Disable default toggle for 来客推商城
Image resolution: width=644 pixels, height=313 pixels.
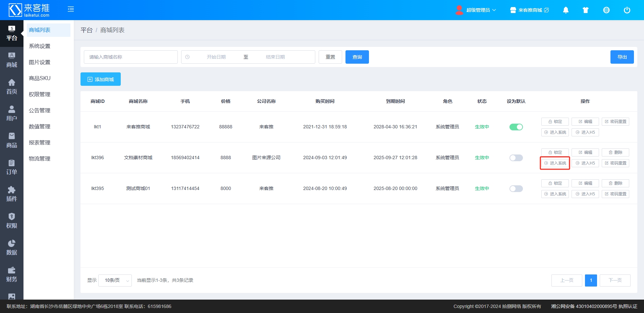point(516,127)
